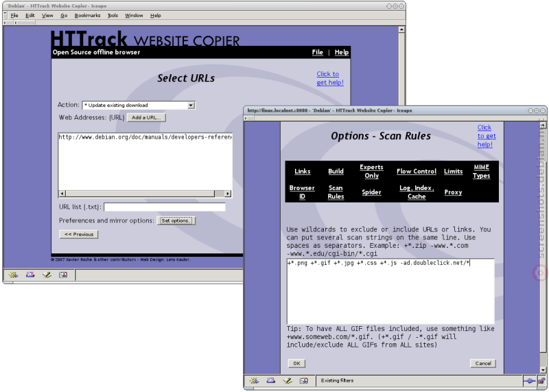
Task: Click 'Click to get help!' in Scan Rules window
Action: point(487,136)
